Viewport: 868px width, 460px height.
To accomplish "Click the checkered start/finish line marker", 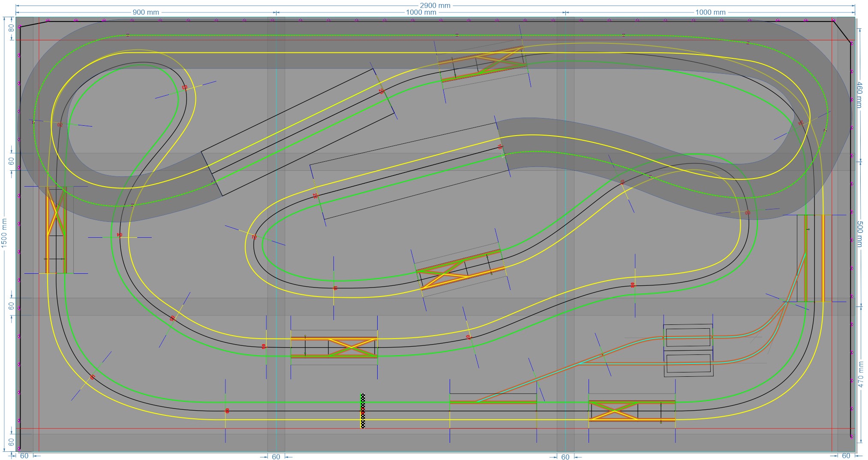I will coord(363,411).
